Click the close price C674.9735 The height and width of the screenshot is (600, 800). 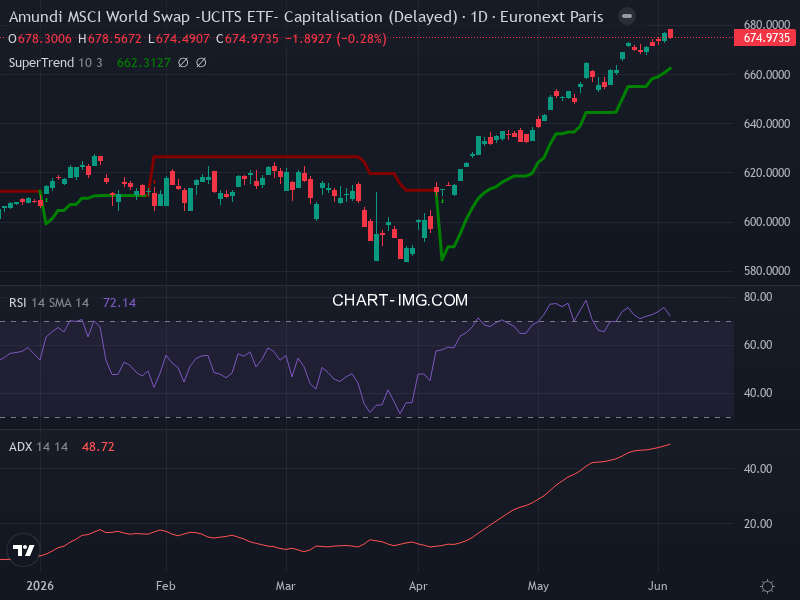[x=247, y=39]
